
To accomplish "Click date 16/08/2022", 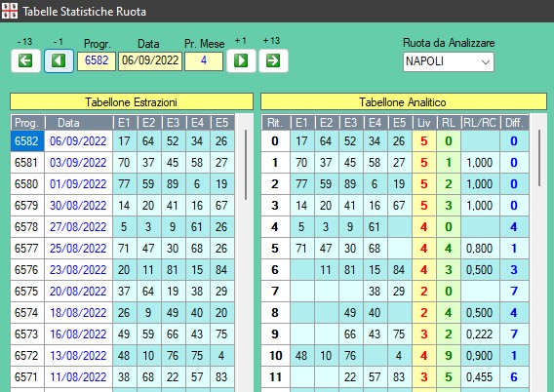I will pos(78,334).
